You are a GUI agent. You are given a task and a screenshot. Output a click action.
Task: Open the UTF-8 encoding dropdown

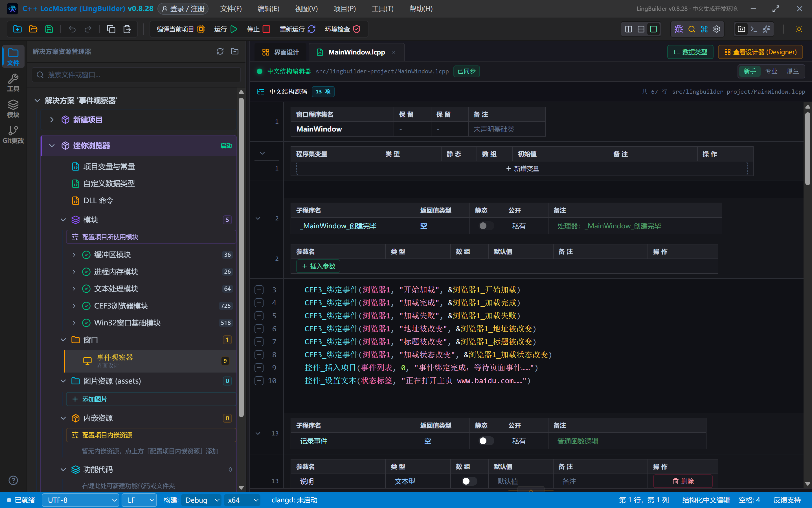(x=81, y=500)
